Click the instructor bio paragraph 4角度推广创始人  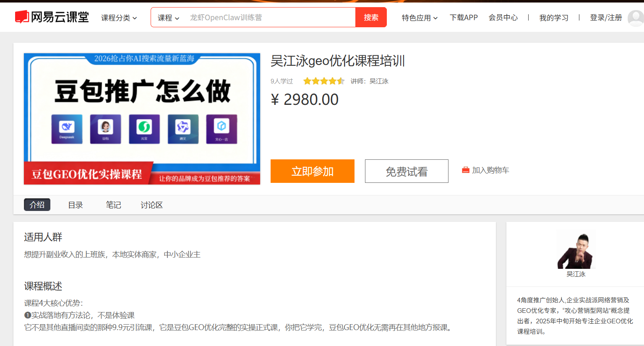coord(575,316)
